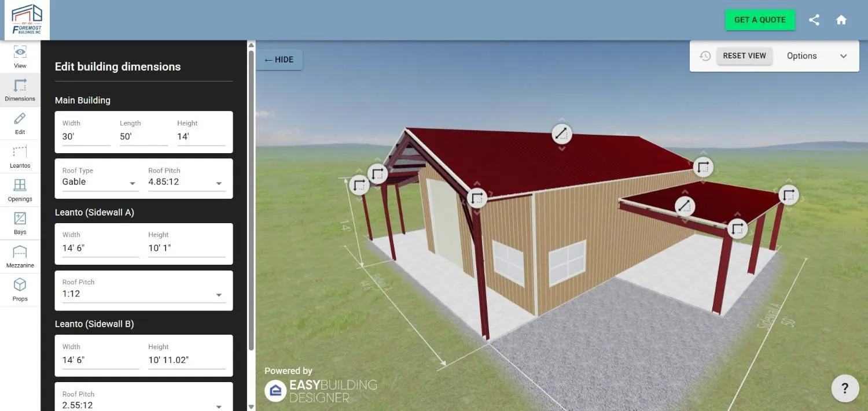Select the Edit pencil tool

pos(20,120)
